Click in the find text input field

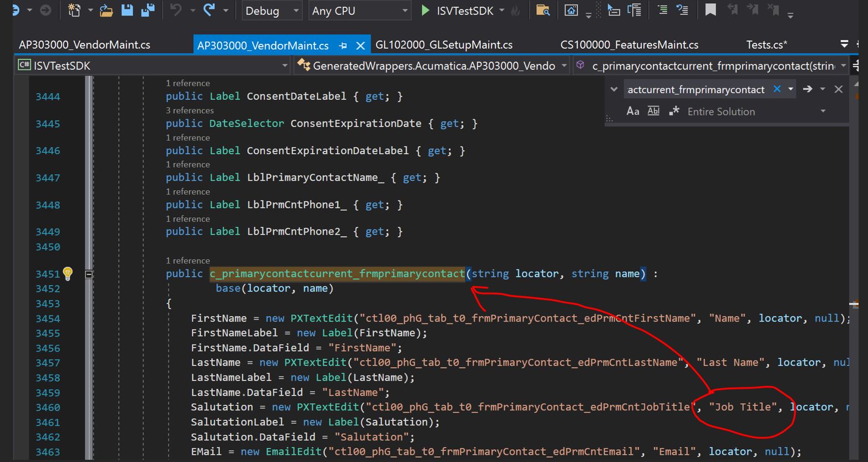tap(696, 89)
